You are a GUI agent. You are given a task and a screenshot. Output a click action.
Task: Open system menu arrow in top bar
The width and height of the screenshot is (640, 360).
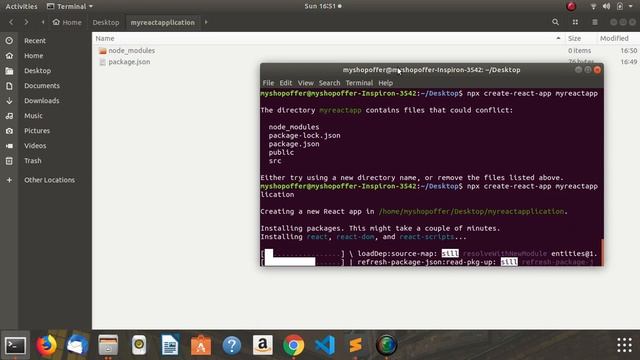tap(631, 6)
